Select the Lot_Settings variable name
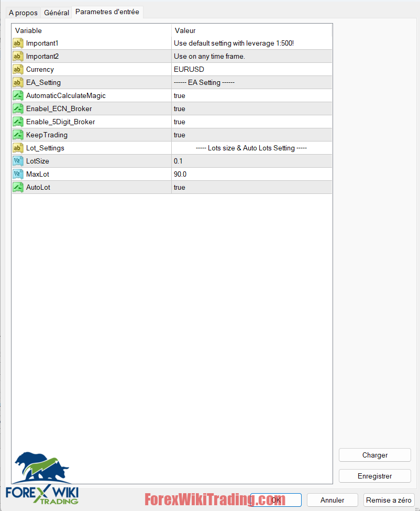Screen dimensions: 420x511 [45, 148]
